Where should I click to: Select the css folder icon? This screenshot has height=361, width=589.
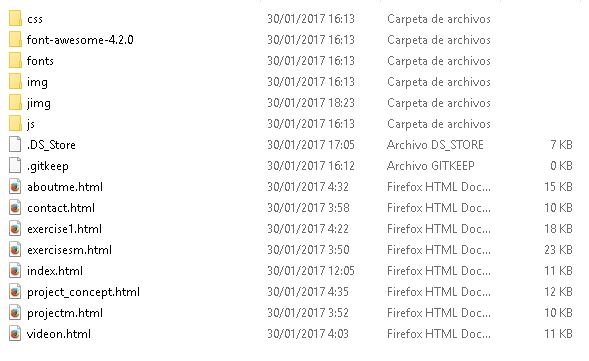(x=15, y=18)
